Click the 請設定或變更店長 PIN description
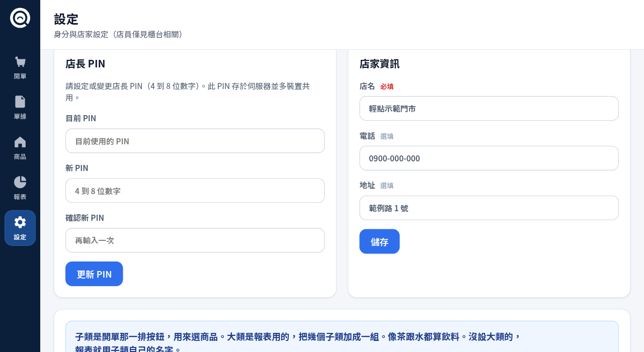 coord(188,92)
